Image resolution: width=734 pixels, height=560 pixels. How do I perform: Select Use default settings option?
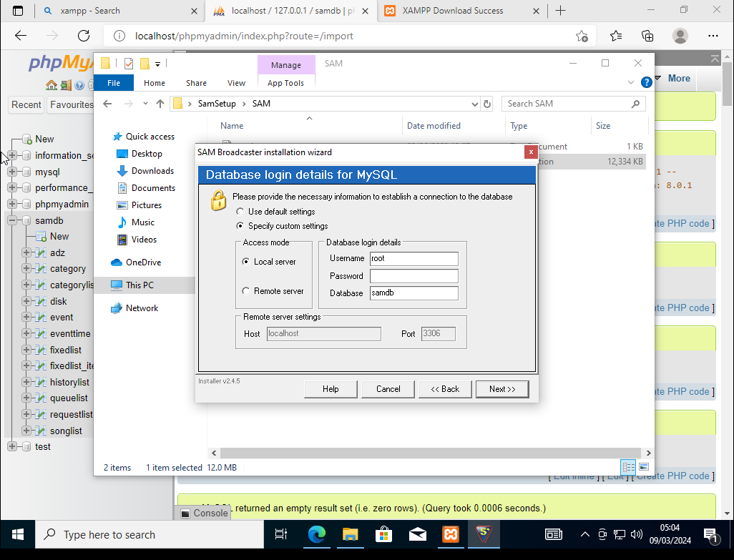[240, 212]
